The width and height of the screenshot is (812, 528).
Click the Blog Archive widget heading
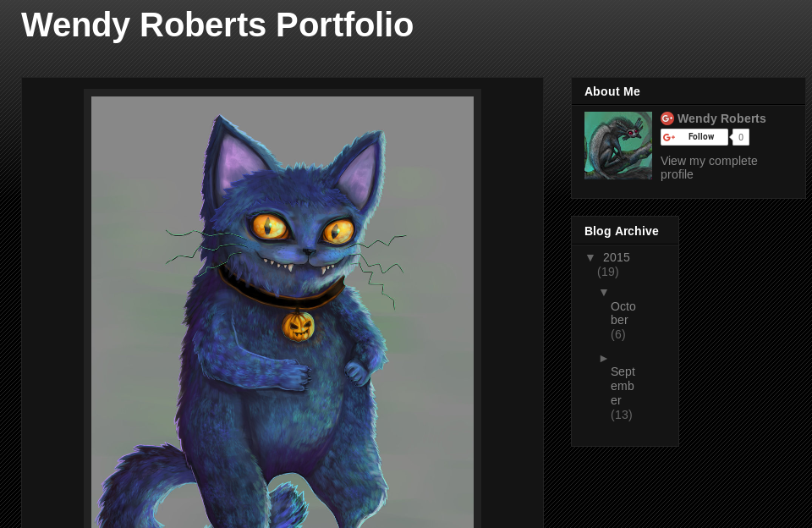[x=621, y=231]
